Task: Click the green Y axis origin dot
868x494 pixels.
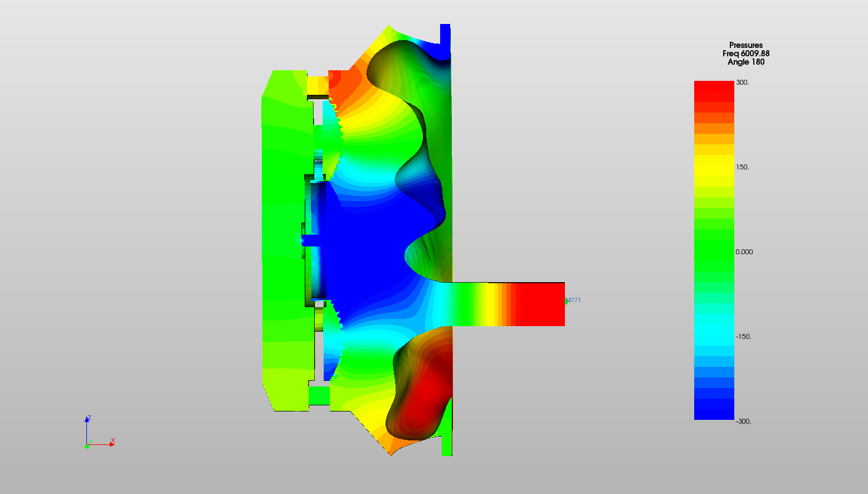Action: [x=87, y=446]
